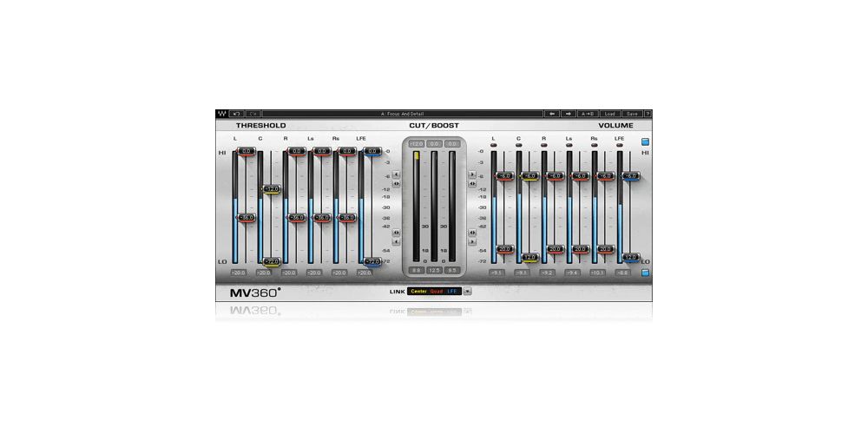Click the Waves logo icon
The width and height of the screenshot is (868, 434).
(220, 114)
